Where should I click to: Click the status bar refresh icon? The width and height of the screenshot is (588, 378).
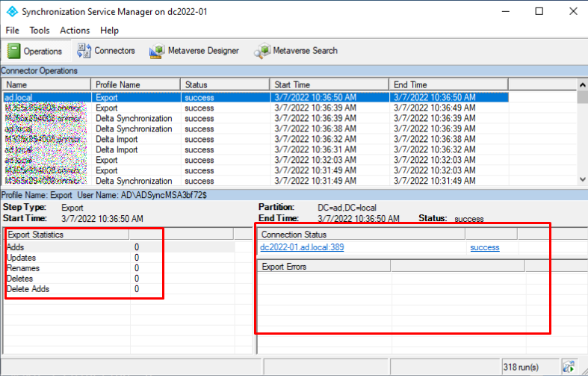pyautogui.click(x=569, y=367)
